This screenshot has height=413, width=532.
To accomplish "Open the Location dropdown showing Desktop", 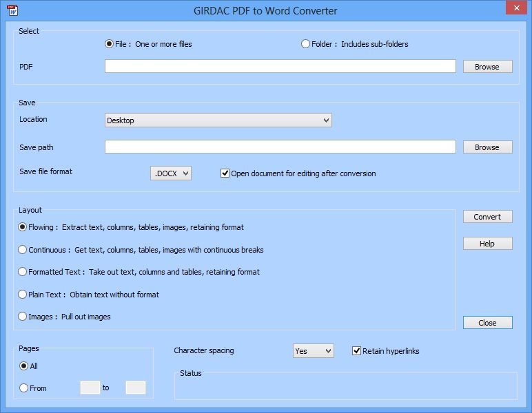I will tap(218, 120).
